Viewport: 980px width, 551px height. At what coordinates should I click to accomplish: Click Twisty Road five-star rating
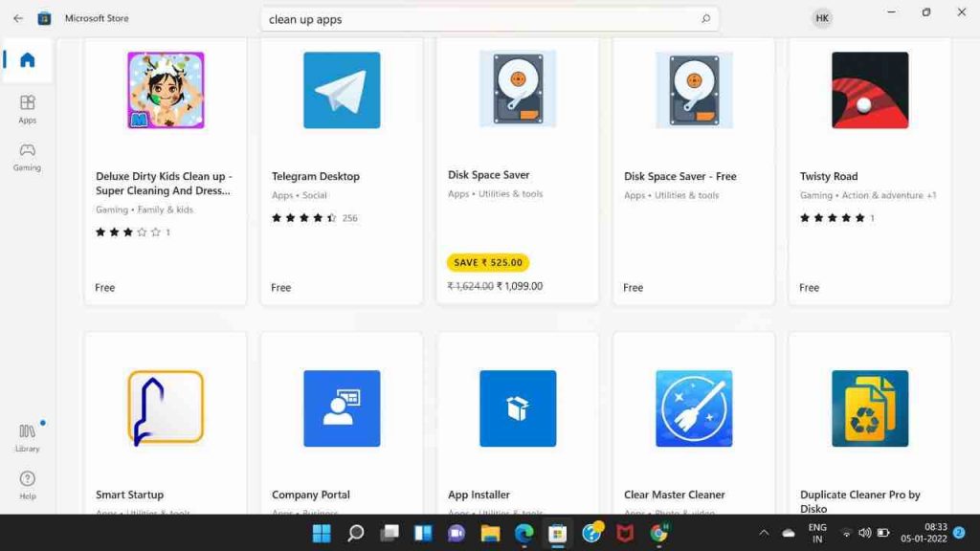(x=833, y=218)
